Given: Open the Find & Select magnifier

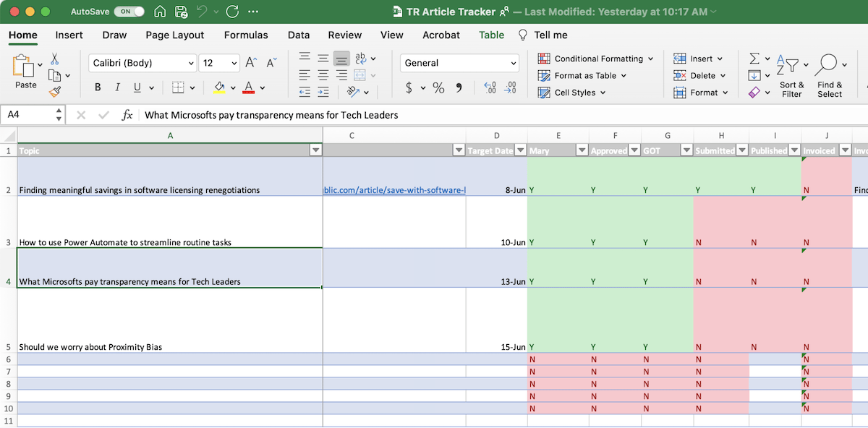Looking at the screenshot, I should coord(826,65).
